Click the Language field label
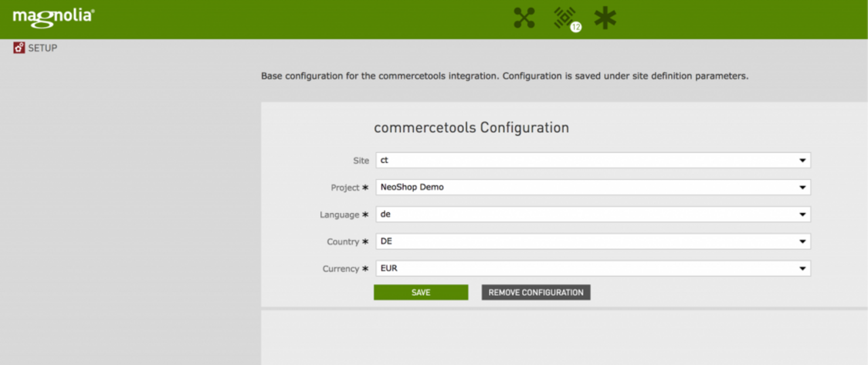 click(340, 215)
